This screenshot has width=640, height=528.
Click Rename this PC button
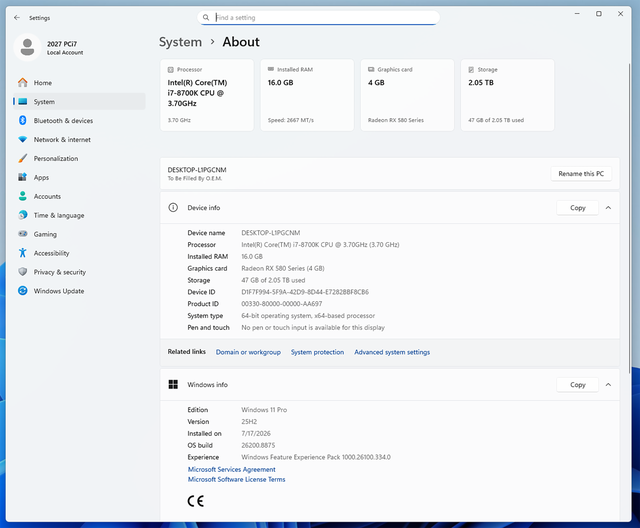point(581,173)
